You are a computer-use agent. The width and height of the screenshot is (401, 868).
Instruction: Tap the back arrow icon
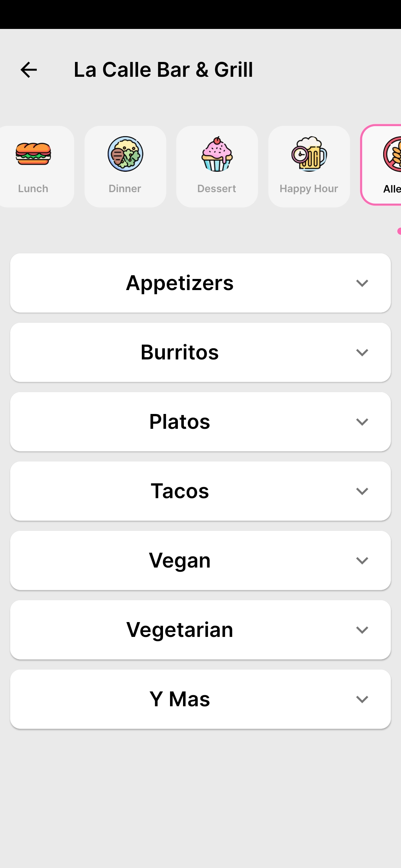29,70
